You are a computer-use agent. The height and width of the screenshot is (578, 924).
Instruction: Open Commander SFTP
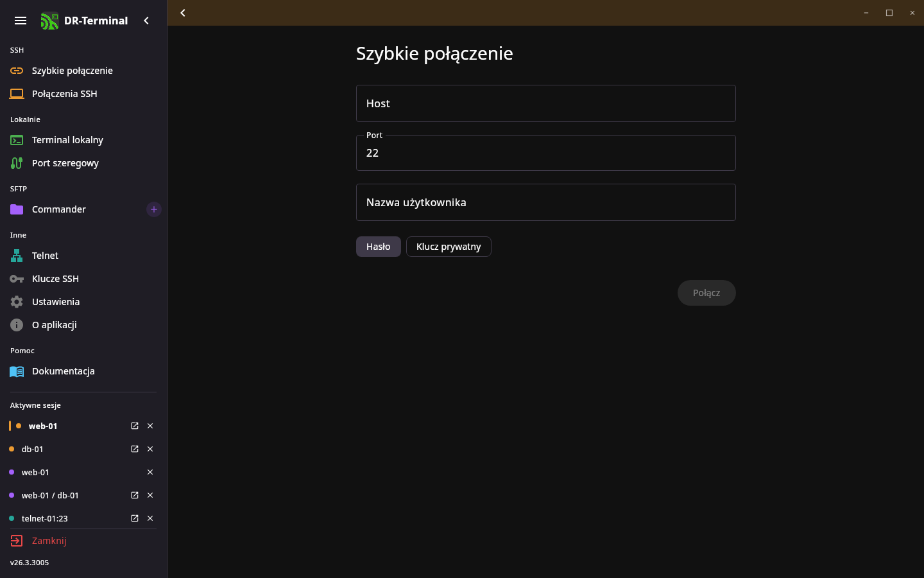tap(76, 209)
